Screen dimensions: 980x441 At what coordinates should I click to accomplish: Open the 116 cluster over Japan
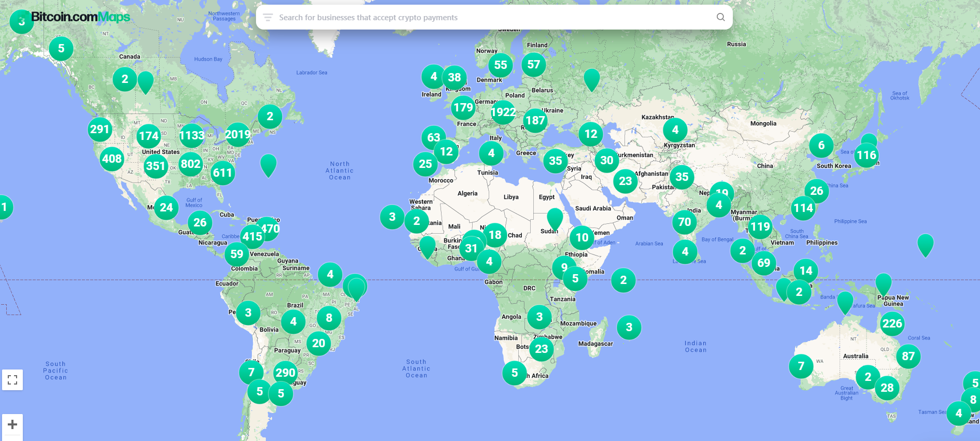(867, 155)
